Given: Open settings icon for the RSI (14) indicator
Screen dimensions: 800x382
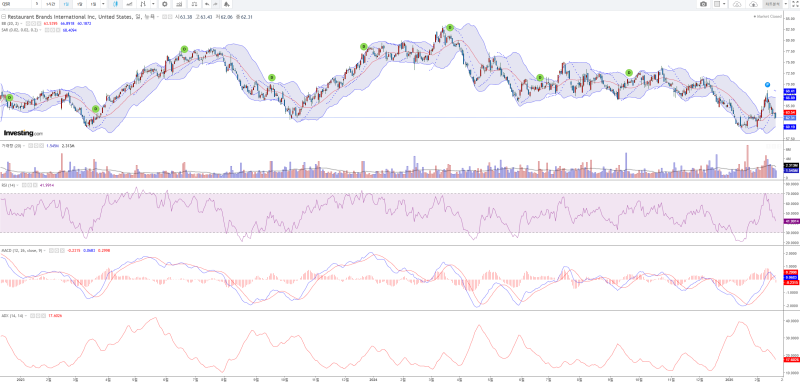Looking at the screenshot, I should [29, 185].
